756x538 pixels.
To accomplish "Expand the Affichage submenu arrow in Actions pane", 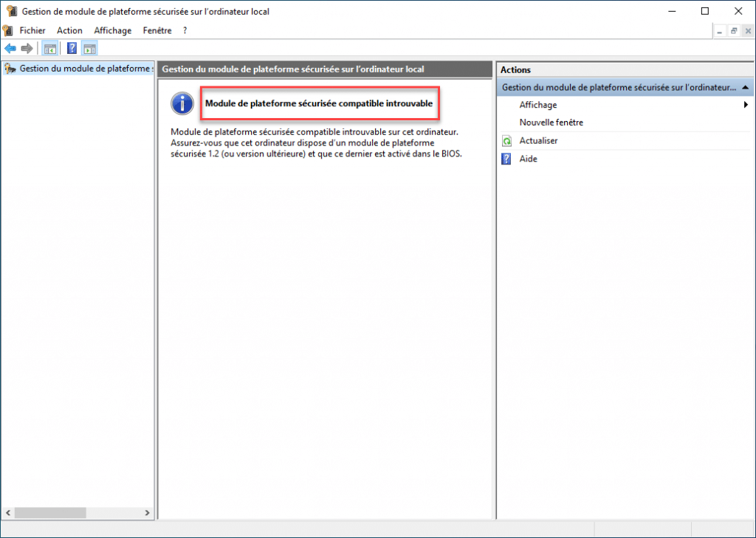I will pos(746,105).
